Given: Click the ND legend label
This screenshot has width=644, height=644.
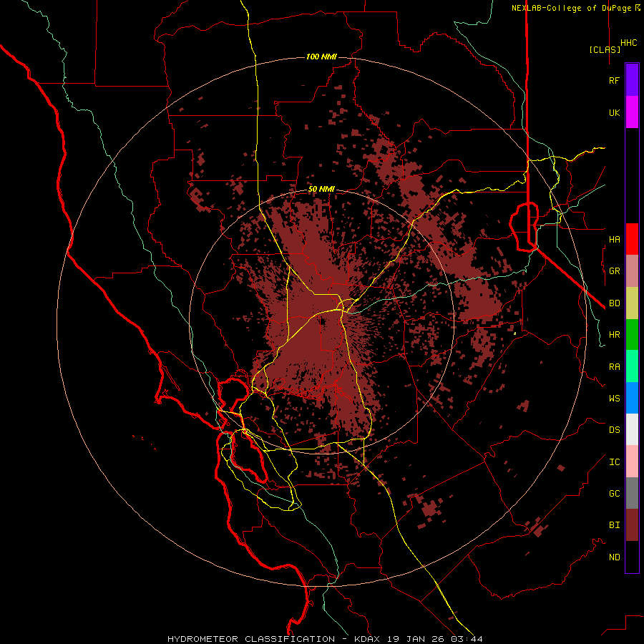Looking at the screenshot, I should tap(615, 557).
